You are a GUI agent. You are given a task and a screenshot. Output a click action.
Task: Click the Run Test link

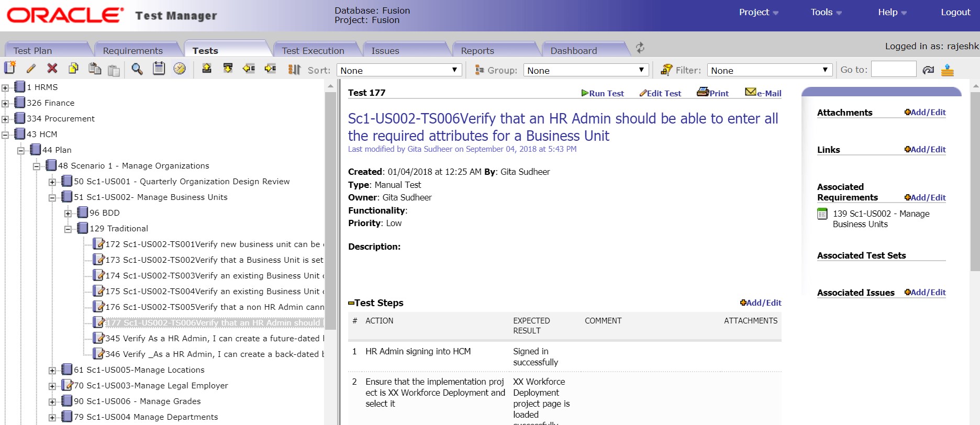tap(603, 93)
